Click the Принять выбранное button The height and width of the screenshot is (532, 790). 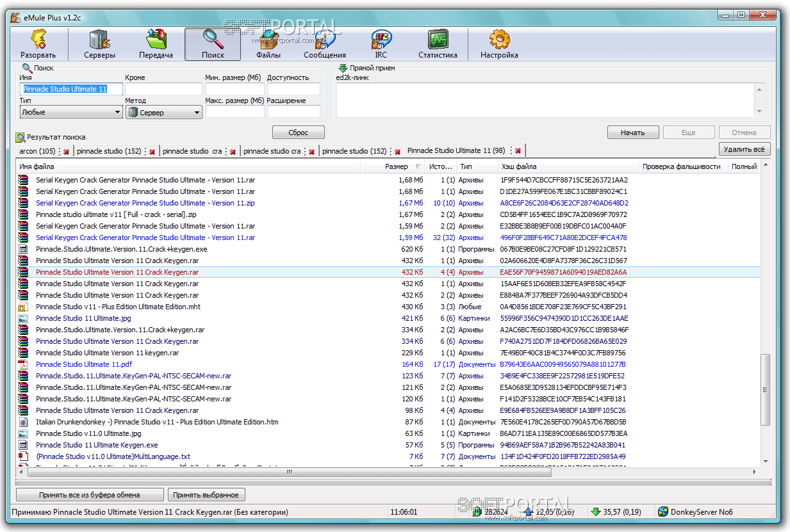tap(206, 495)
